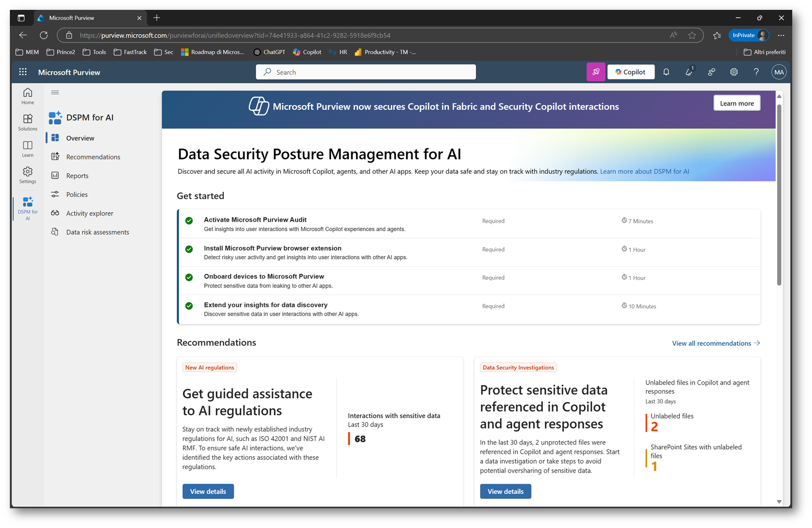Open the ChatGPT bookmark
The width and height of the screenshot is (812, 528).
click(269, 52)
